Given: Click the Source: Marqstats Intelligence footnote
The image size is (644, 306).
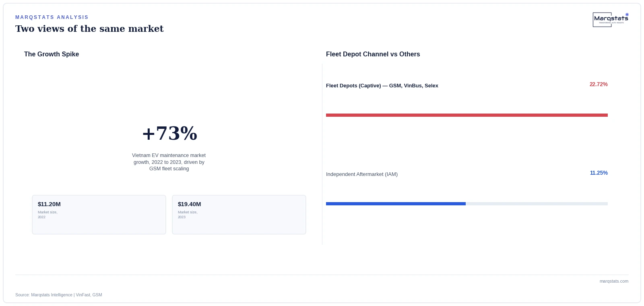Looking at the screenshot, I should click(59, 295).
